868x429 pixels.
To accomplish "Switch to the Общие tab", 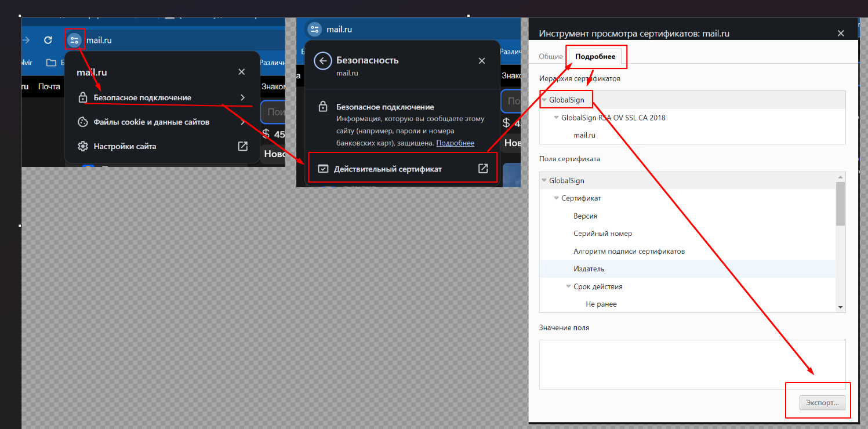I will (x=550, y=56).
